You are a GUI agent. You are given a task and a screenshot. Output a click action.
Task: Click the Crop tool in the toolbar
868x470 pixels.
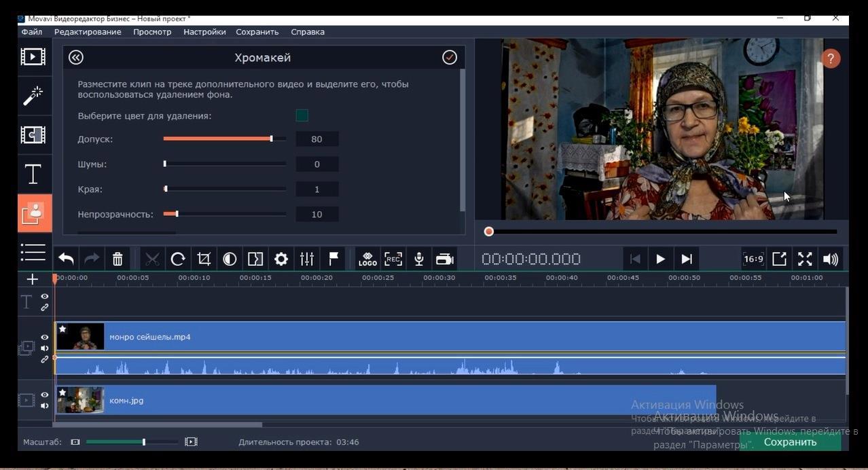204,259
